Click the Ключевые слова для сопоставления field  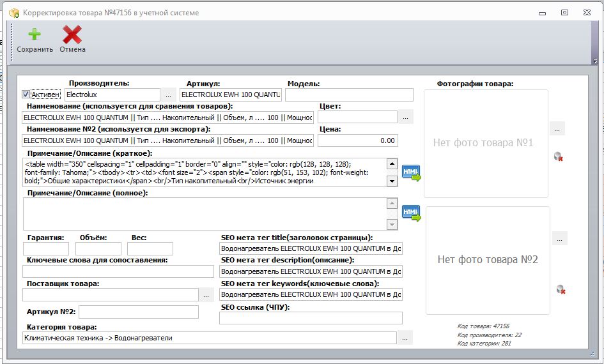118,271
